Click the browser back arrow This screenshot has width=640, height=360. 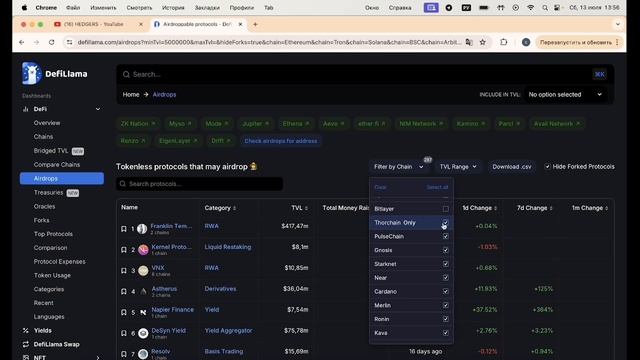click(x=22, y=42)
